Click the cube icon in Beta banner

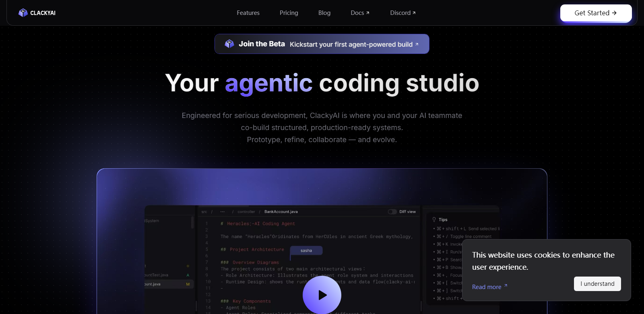[229, 44]
